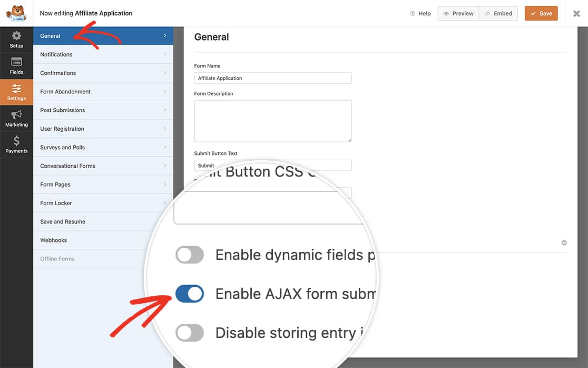This screenshot has height=368, width=588.
Task: Open the Setup panel icon
Action: click(x=16, y=38)
